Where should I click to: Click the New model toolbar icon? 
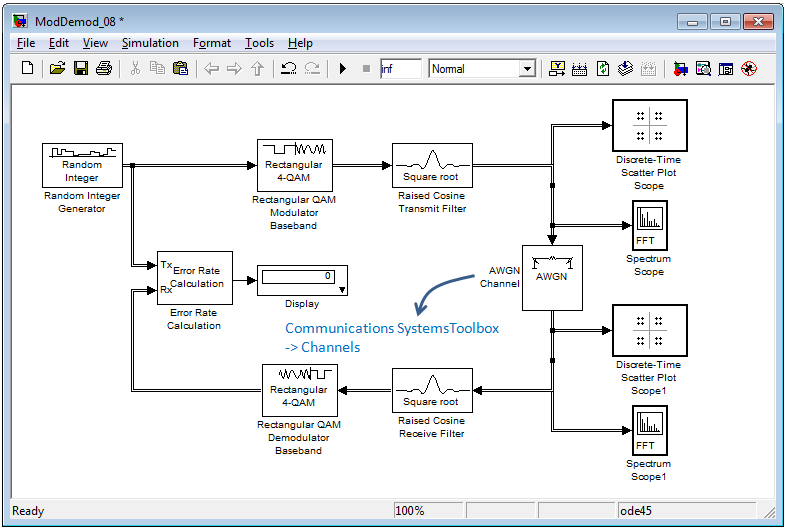click(28, 68)
